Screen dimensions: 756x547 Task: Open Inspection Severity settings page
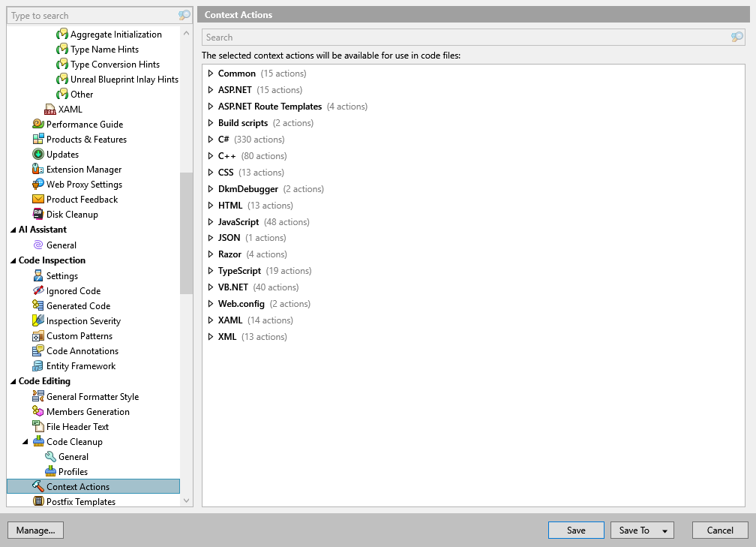coord(83,321)
